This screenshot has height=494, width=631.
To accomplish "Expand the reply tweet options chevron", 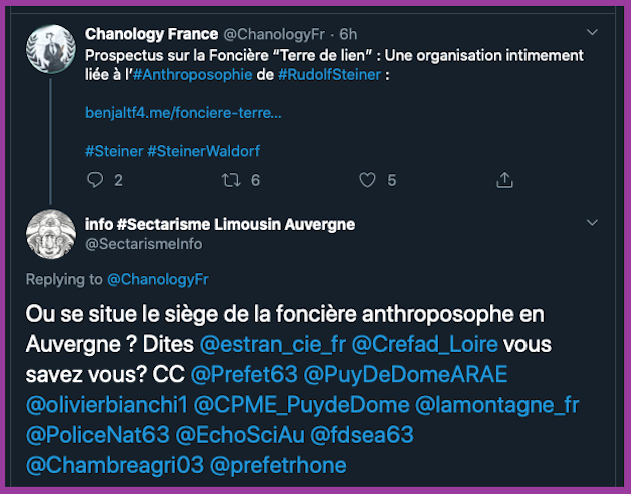I will [592, 226].
